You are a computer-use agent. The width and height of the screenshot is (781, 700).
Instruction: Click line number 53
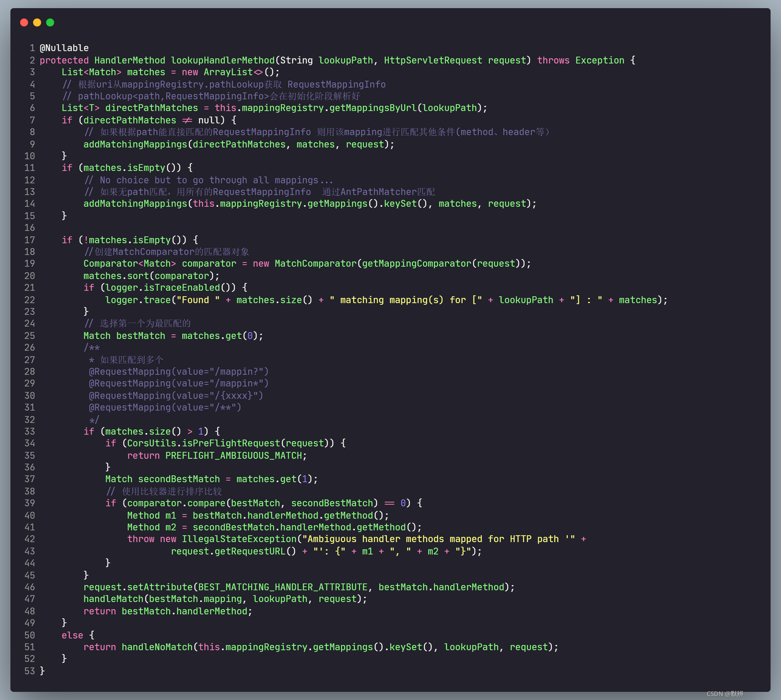click(30, 672)
